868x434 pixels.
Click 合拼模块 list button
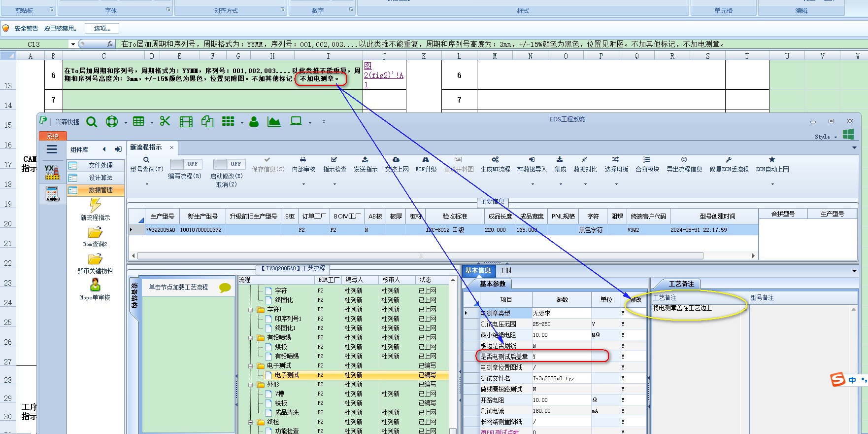pyautogui.click(x=647, y=165)
